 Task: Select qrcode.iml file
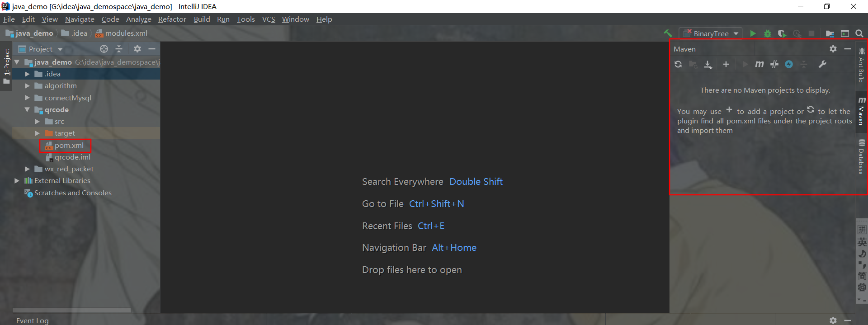point(72,157)
